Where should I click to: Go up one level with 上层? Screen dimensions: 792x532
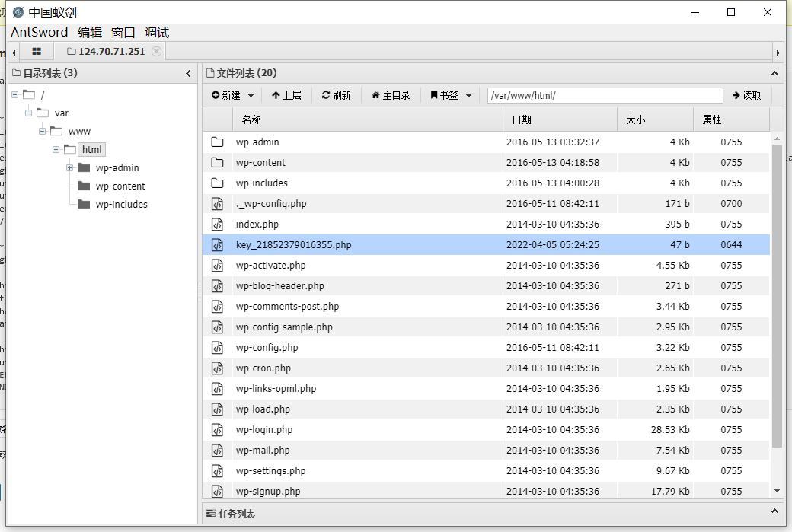coord(286,95)
